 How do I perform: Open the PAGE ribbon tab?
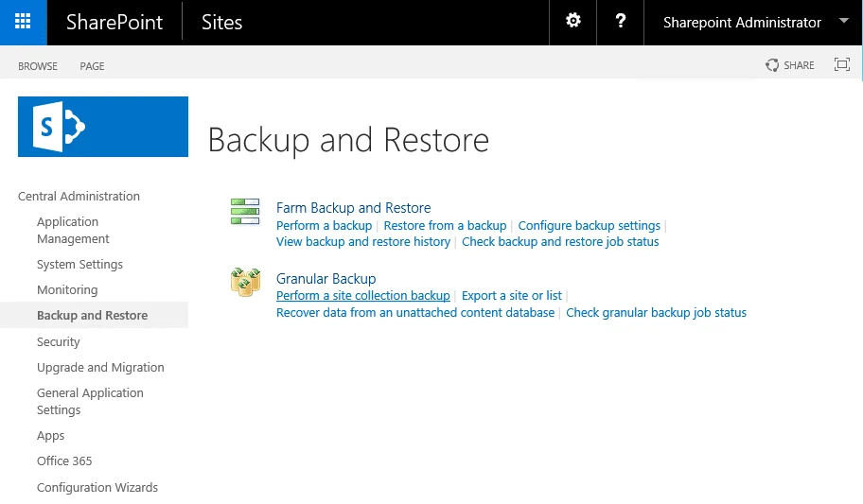coord(92,66)
